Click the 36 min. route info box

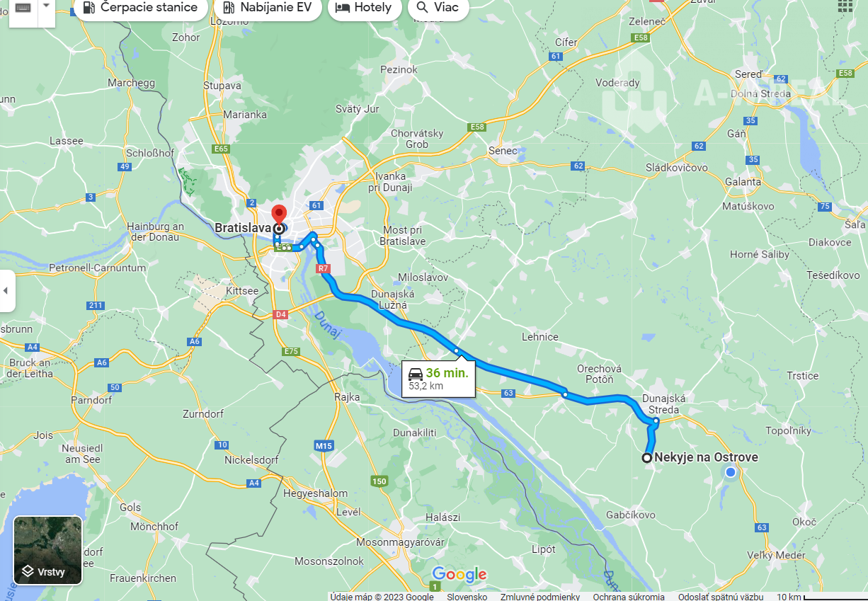pos(438,379)
